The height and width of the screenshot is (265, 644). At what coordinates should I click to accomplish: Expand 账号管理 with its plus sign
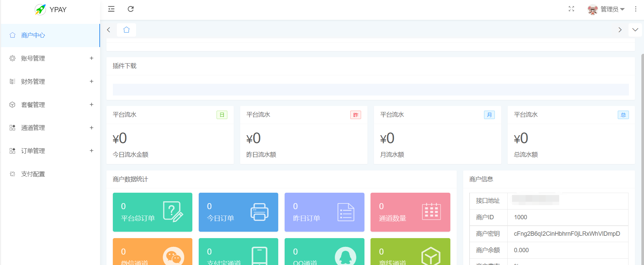pyautogui.click(x=91, y=58)
